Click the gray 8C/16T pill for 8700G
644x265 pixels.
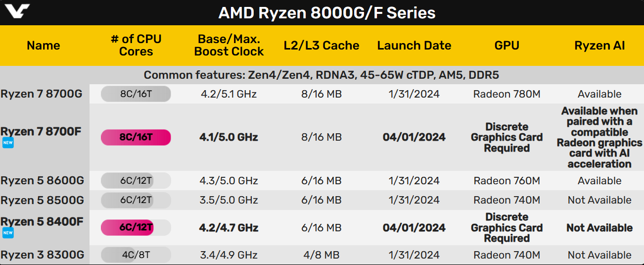pos(136,94)
